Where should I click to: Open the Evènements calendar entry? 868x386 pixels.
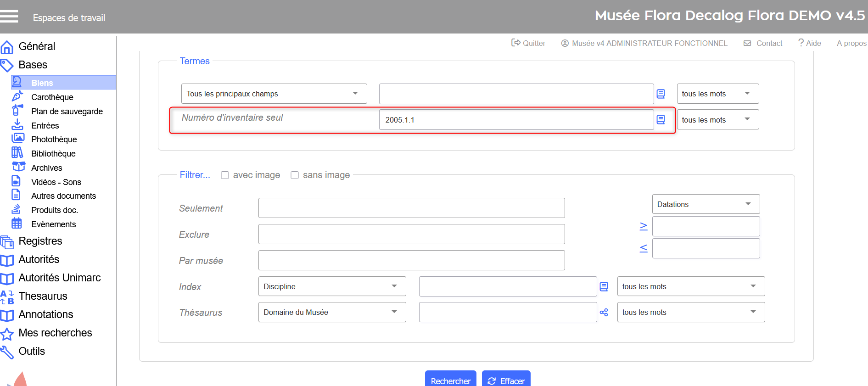(53, 224)
